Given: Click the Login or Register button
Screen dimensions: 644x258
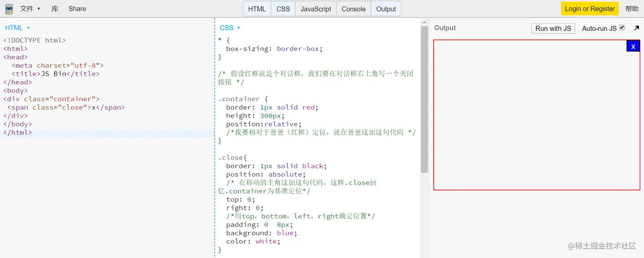Looking at the screenshot, I should (590, 9).
